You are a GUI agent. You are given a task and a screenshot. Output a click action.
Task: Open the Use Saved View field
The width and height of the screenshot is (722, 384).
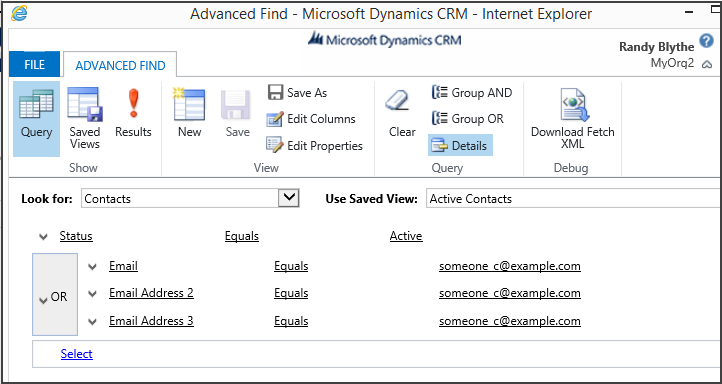pos(574,199)
